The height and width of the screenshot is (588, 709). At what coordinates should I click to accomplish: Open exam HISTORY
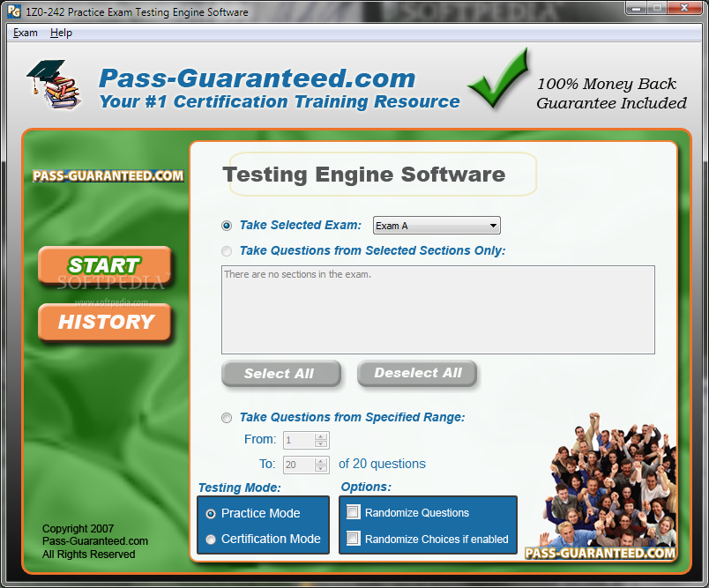104,322
